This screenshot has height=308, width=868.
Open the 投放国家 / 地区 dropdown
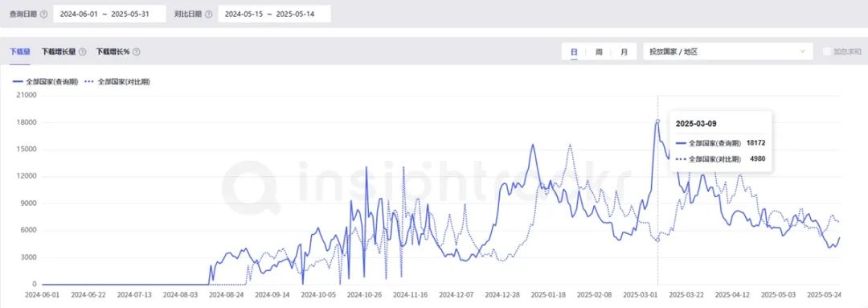click(727, 51)
